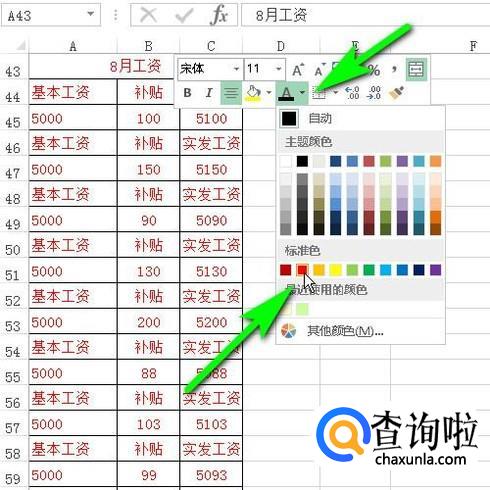490x490 pixels.
Task: Choose 自动 automatic color option
Action: pyautogui.click(x=361, y=118)
